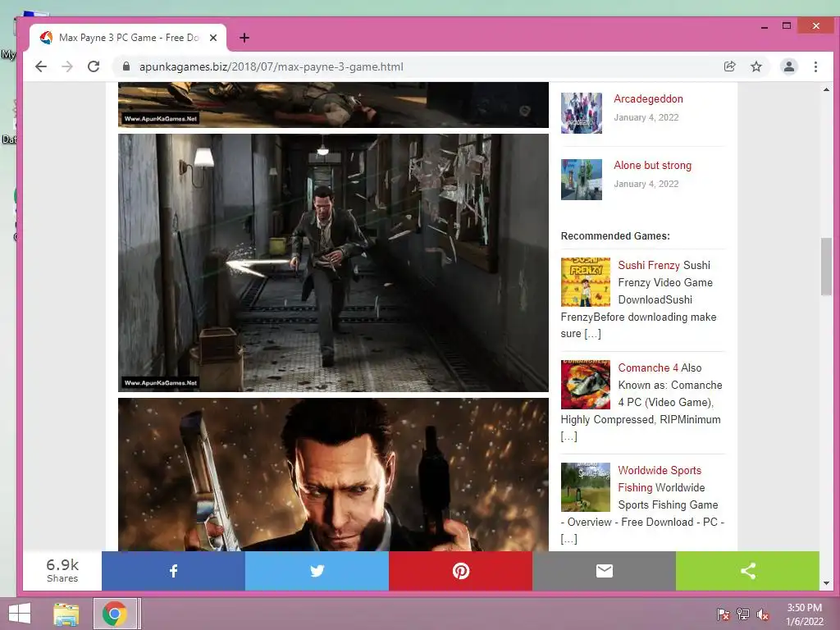Screen dimensions: 840x630
Task: Click the scrollbar up arrow
Action: tap(826, 89)
